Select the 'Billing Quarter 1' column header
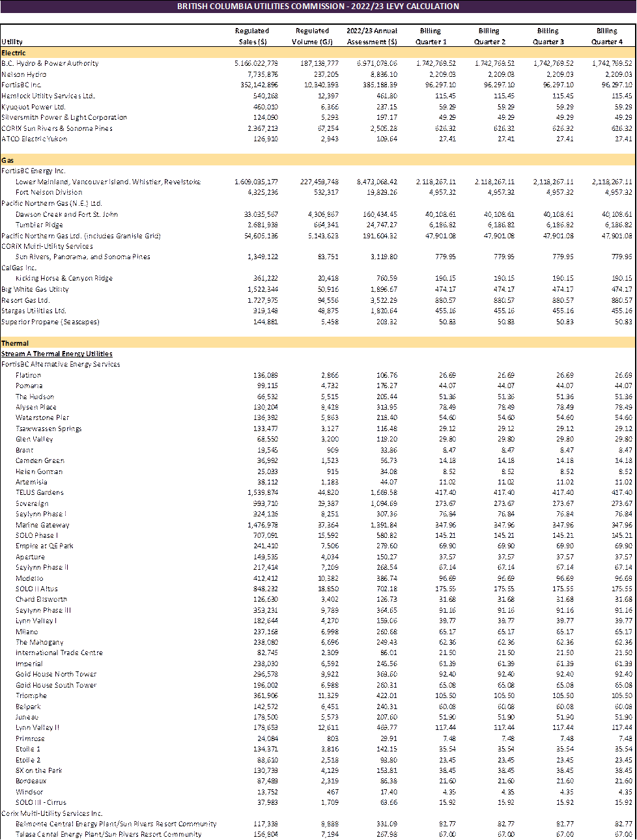 (x=431, y=36)
